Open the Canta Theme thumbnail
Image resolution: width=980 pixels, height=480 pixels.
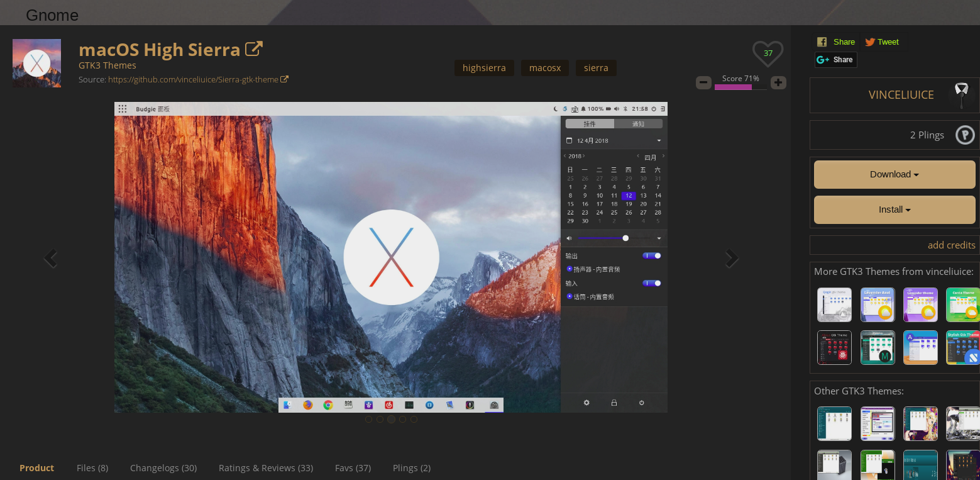963,304
